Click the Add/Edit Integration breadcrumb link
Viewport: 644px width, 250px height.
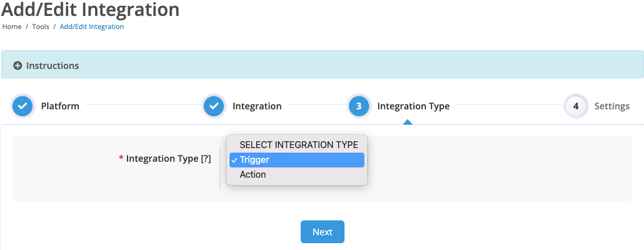pos(92,27)
